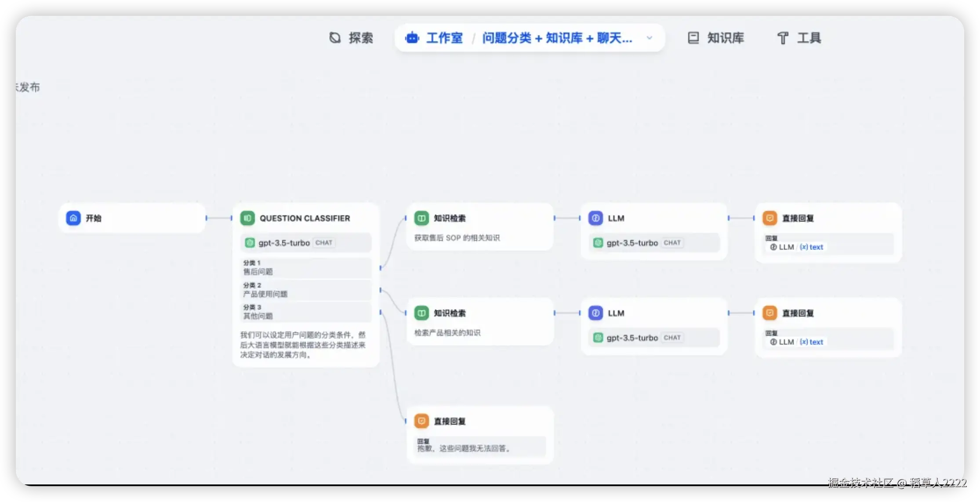Click the Start node home icon
980x502 pixels.
73,218
